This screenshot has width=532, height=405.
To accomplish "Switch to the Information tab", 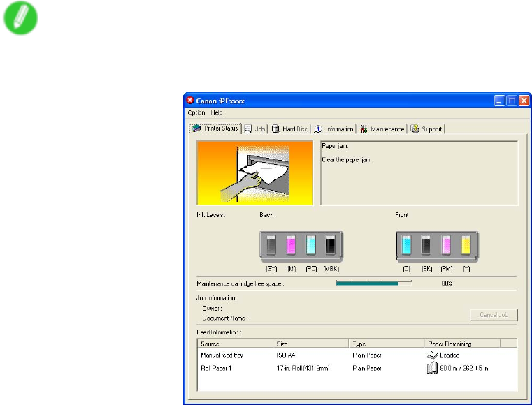I will coord(334,129).
